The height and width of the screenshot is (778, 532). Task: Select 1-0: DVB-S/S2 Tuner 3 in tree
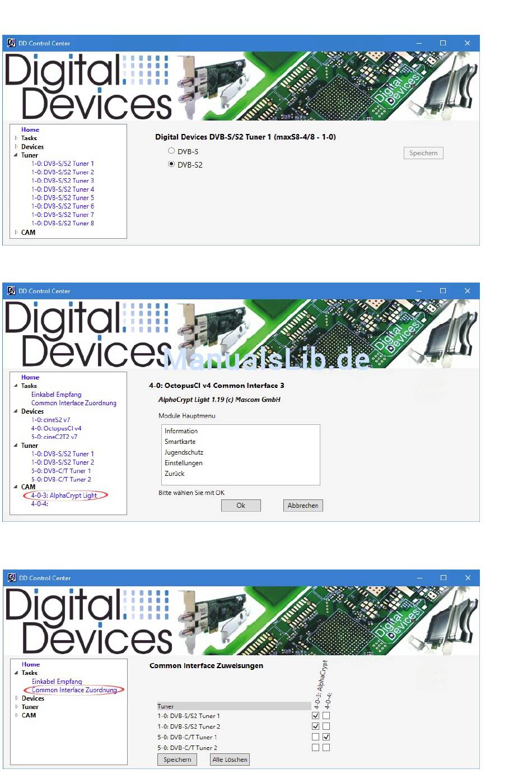point(63,180)
